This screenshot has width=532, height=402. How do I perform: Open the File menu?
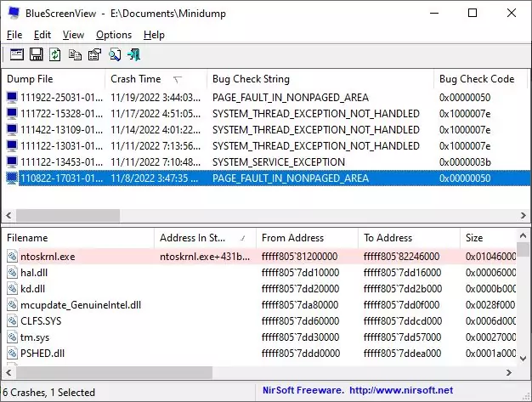tap(14, 35)
